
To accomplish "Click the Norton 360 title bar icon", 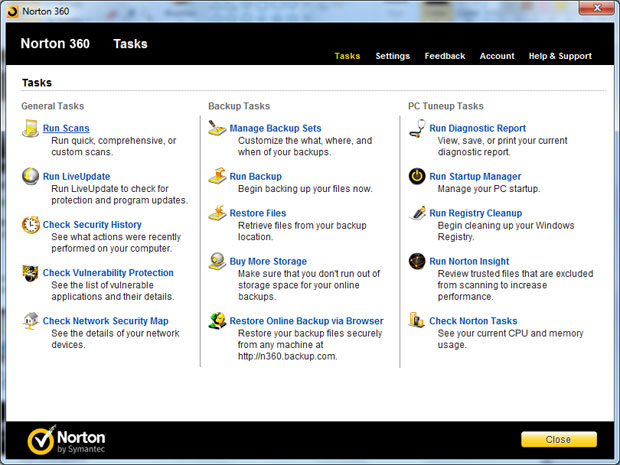I will pos(13,11).
